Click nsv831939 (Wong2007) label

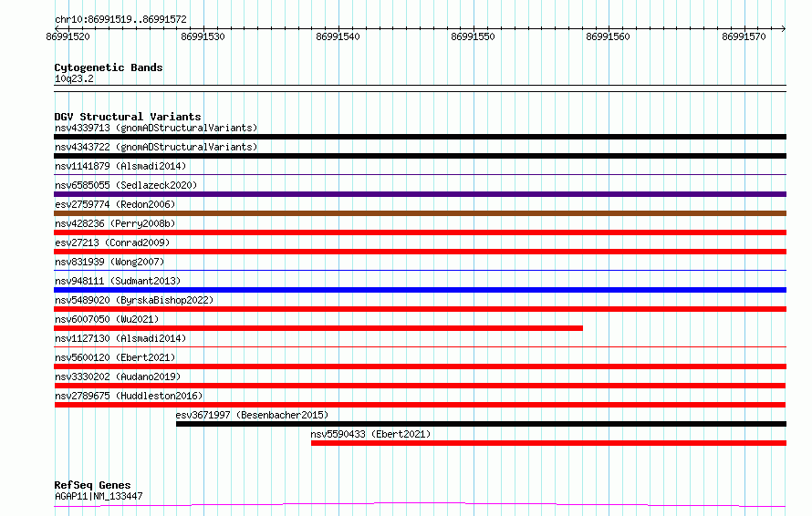pos(109,262)
